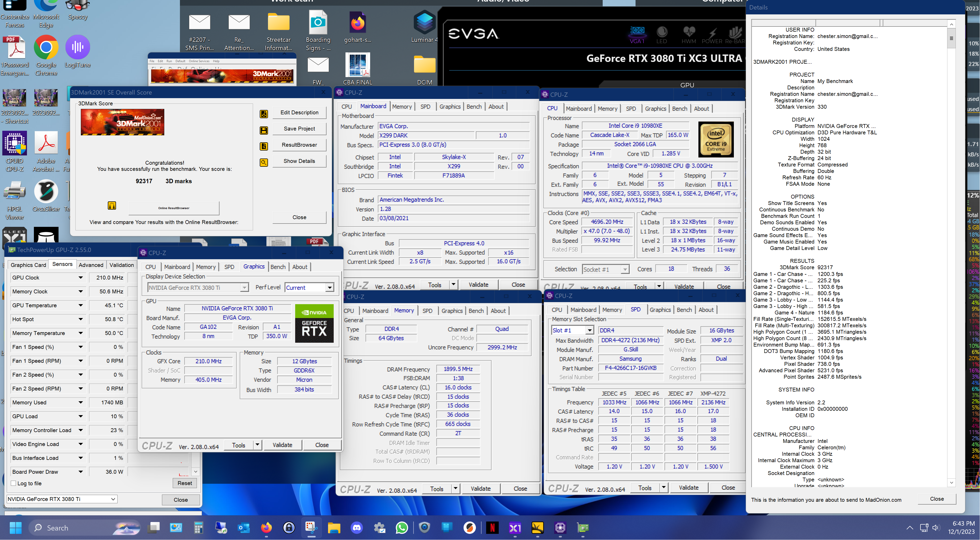Click Validate in CPU-Z Memory window
This screenshot has width=980, height=540.
point(481,489)
